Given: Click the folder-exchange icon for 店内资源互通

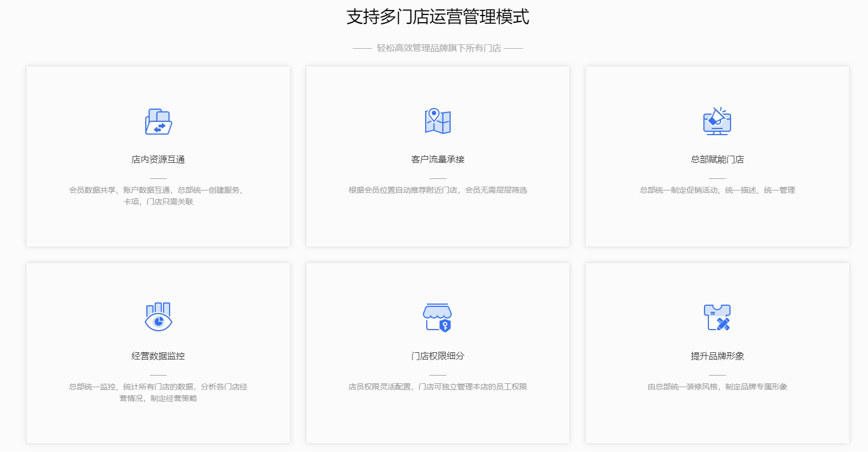Looking at the screenshot, I should 159,122.
